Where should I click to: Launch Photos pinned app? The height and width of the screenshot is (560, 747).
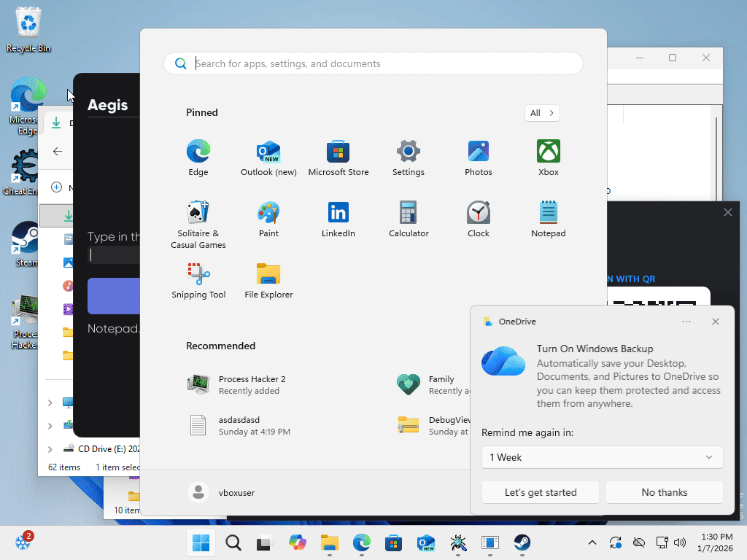tap(479, 158)
